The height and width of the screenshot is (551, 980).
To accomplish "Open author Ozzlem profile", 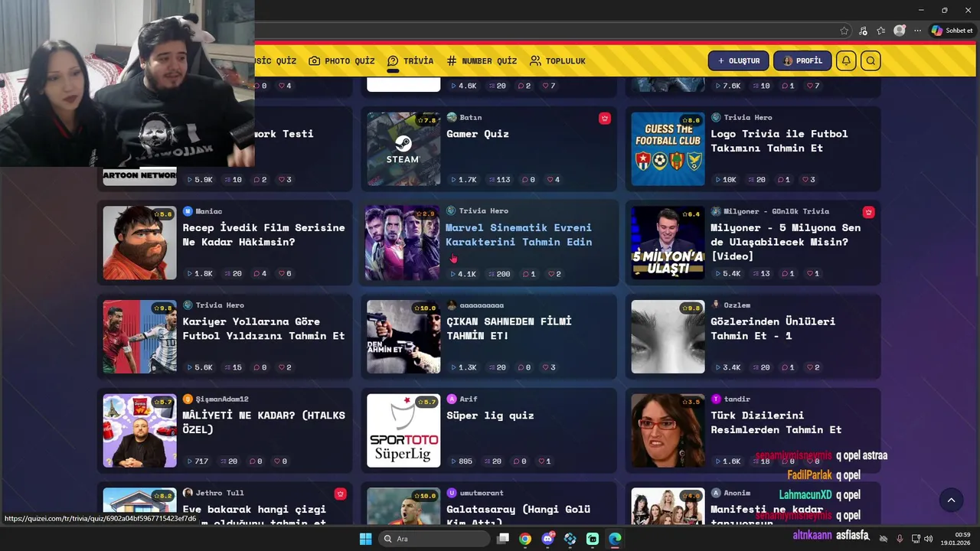I will click(730, 305).
